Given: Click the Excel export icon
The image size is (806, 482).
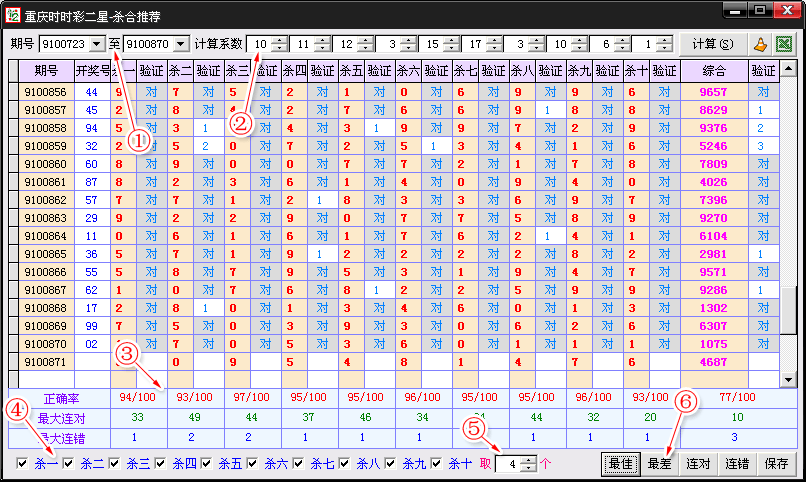Looking at the screenshot, I should point(784,44).
